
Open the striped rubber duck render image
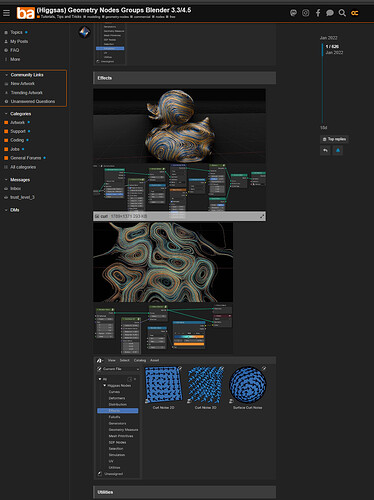[179, 126]
